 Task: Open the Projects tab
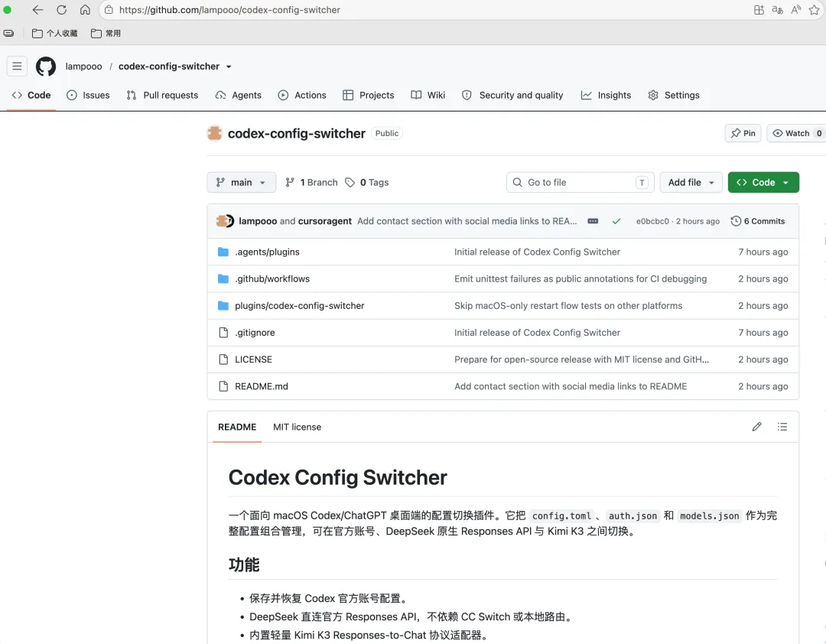tap(368, 95)
